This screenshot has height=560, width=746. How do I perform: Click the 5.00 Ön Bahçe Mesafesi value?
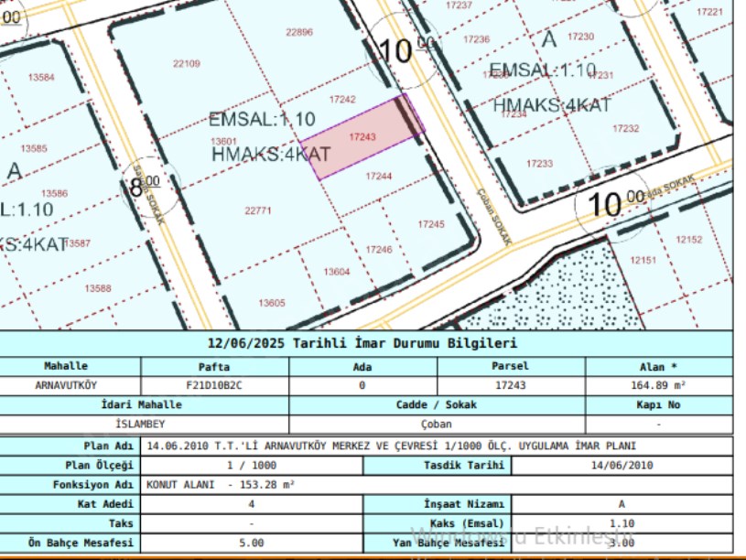click(x=251, y=543)
